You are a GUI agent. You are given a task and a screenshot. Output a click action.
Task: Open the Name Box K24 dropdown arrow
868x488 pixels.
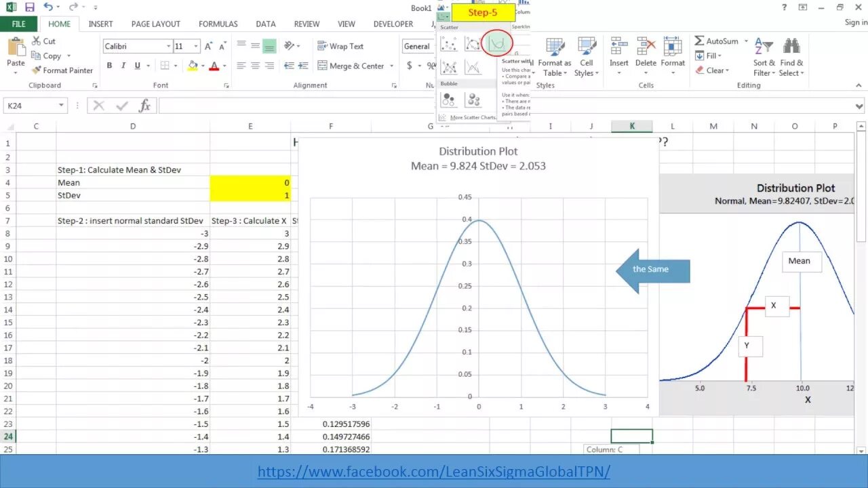(x=61, y=106)
